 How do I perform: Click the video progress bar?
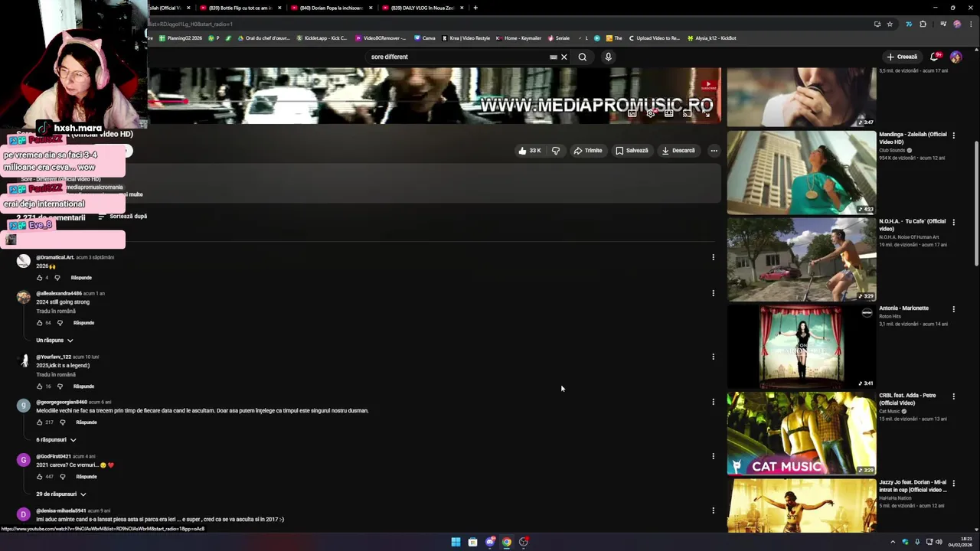(x=434, y=100)
